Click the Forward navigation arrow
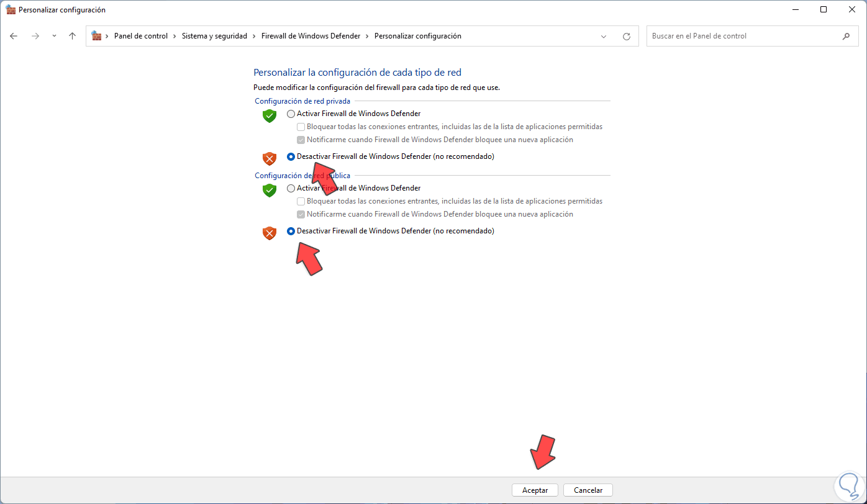The width and height of the screenshot is (867, 504). tap(35, 36)
